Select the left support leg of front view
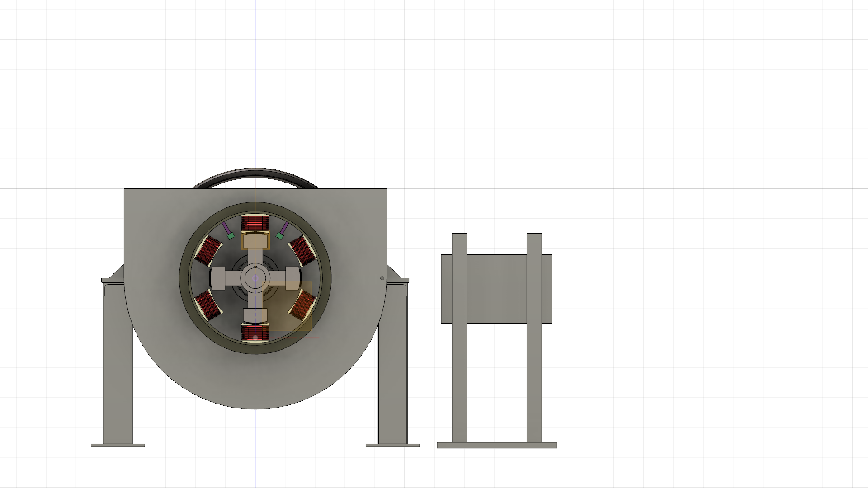The width and height of the screenshot is (868, 488). pyautogui.click(x=118, y=364)
